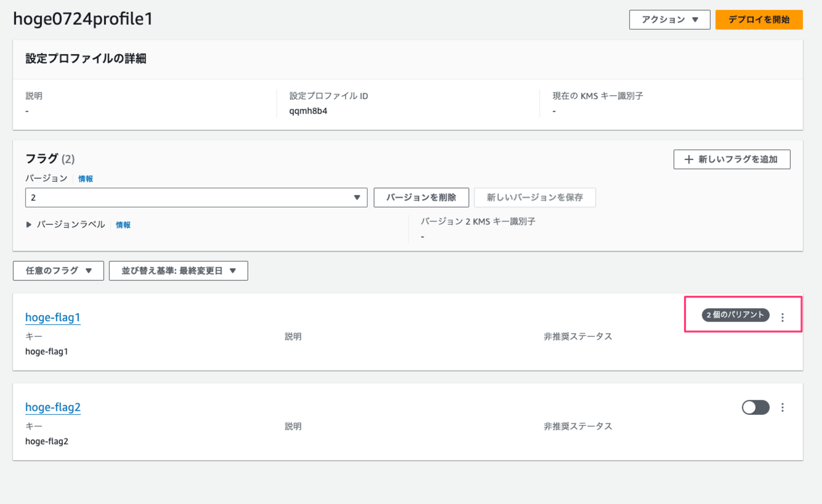822x504 pixels.
Task: Click the 現在の KMS キー識別子 label
Action: [598, 96]
